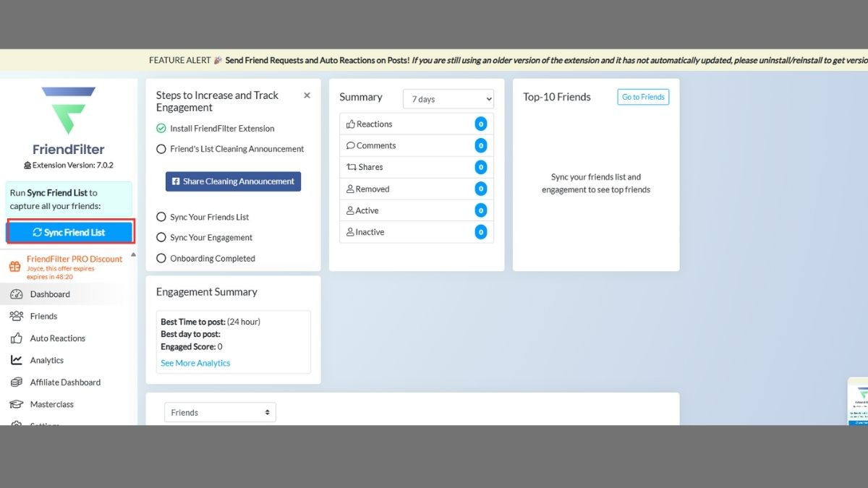Click the Analytics chart icon
Image resolution: width=868 pixels, height=488 pixels.
click(16, 360)
